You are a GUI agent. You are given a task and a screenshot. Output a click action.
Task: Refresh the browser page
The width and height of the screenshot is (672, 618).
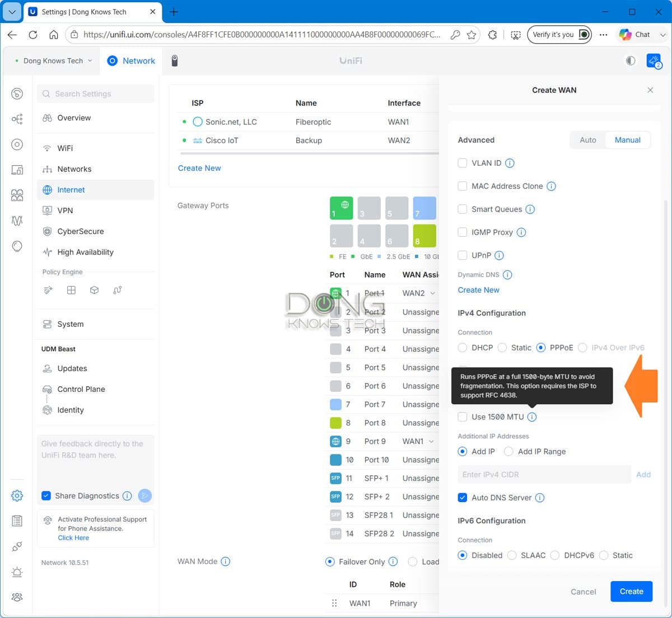click(x=33, y=35)
